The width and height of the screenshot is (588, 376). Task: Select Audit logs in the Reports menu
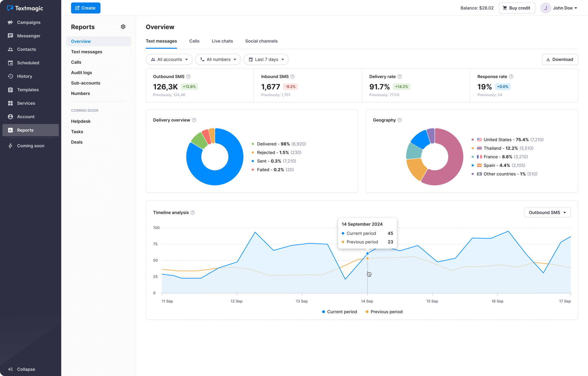81,72
